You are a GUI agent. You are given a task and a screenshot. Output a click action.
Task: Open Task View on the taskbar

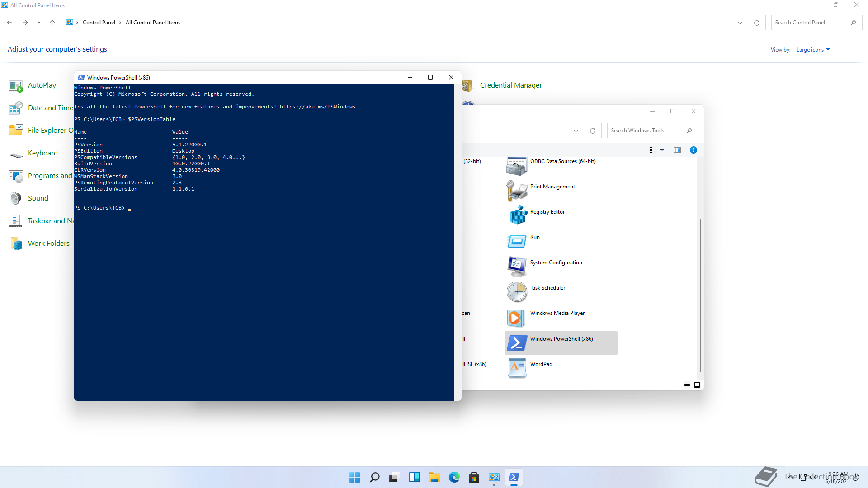(x=395, y=477)
